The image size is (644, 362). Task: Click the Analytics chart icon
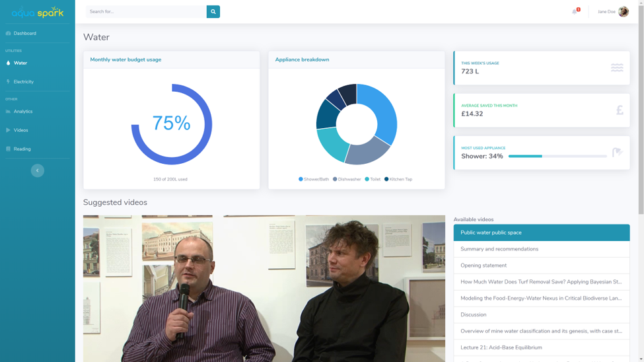8,112
